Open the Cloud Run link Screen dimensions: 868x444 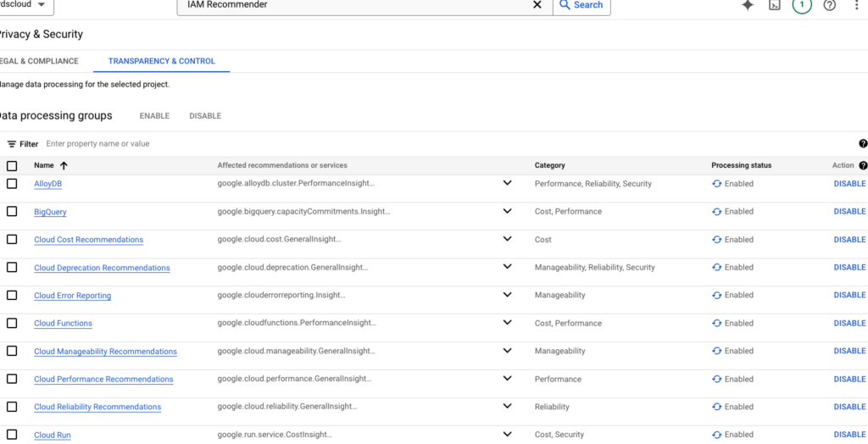click(53, 436)
